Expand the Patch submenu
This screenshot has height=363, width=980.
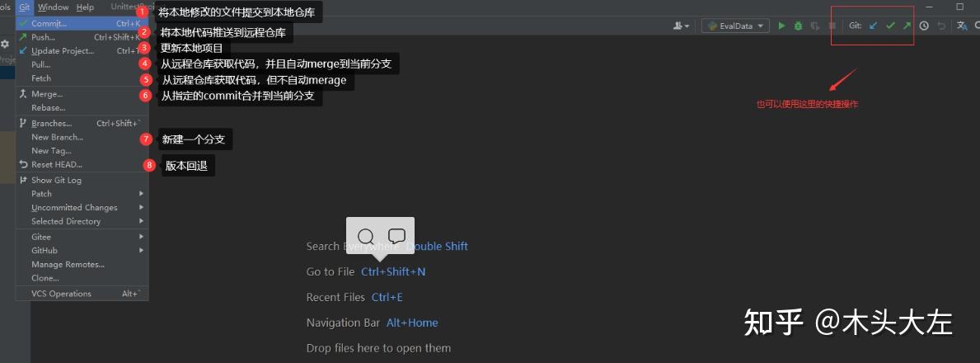pyautogui.click(x=82, y=193)
